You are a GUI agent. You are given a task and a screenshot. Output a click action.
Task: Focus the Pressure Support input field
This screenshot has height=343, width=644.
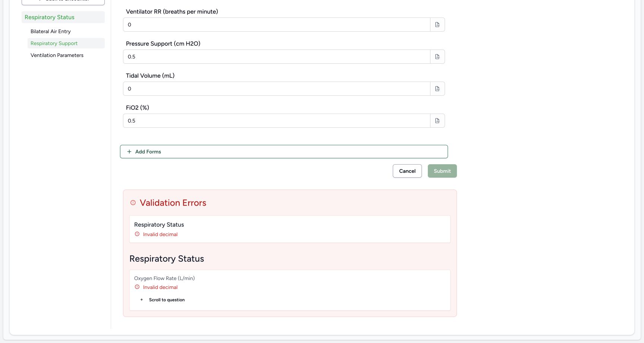tap(277, 57)
